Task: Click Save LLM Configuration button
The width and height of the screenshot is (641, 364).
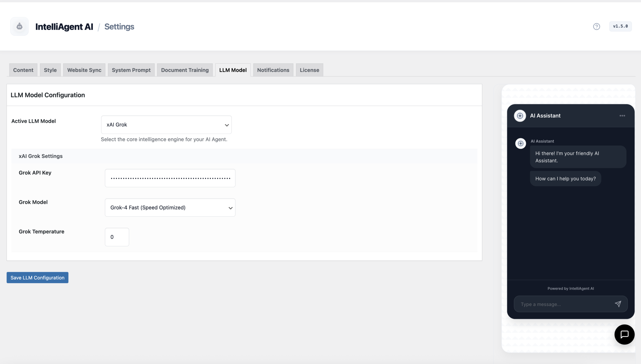Action: (38, 278)
